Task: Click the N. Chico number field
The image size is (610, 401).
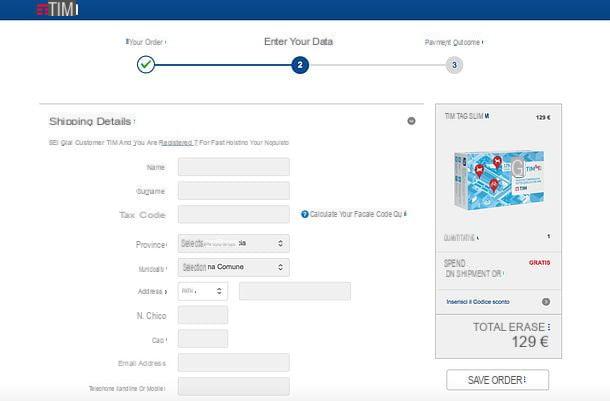Action: 203,315
